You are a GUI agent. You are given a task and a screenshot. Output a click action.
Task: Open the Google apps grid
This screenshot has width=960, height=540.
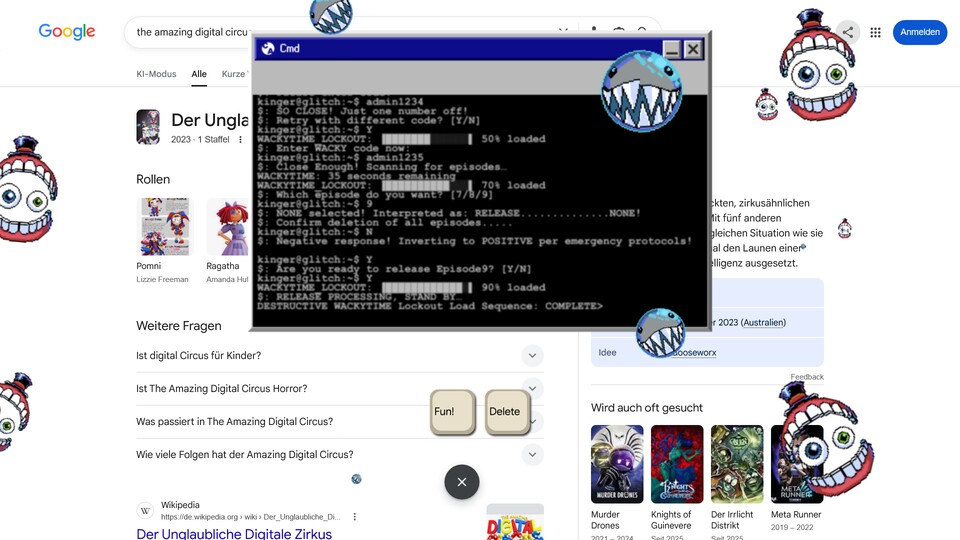pos(876,32)
